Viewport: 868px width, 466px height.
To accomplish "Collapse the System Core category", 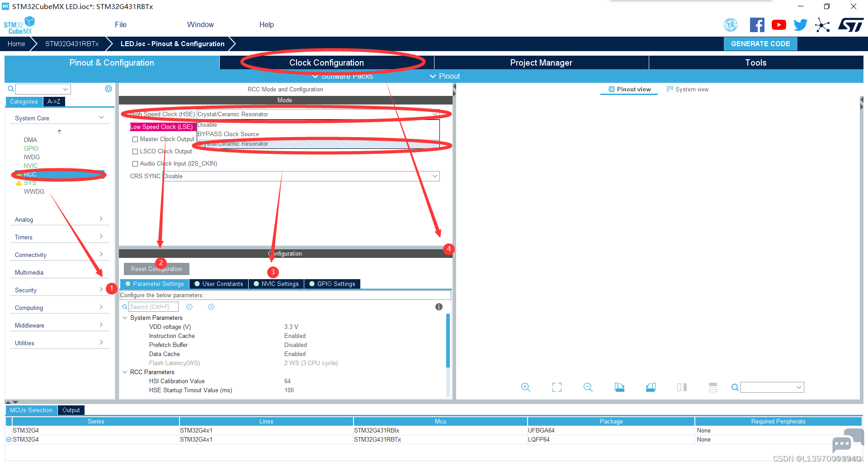I will (x=101, y=118).
